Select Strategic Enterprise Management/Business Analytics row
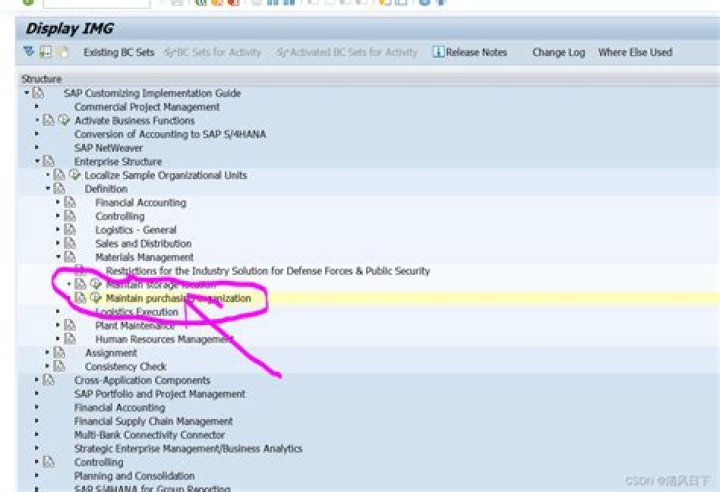This screenshot has width=720, height=492. click(x=188, y=448)
